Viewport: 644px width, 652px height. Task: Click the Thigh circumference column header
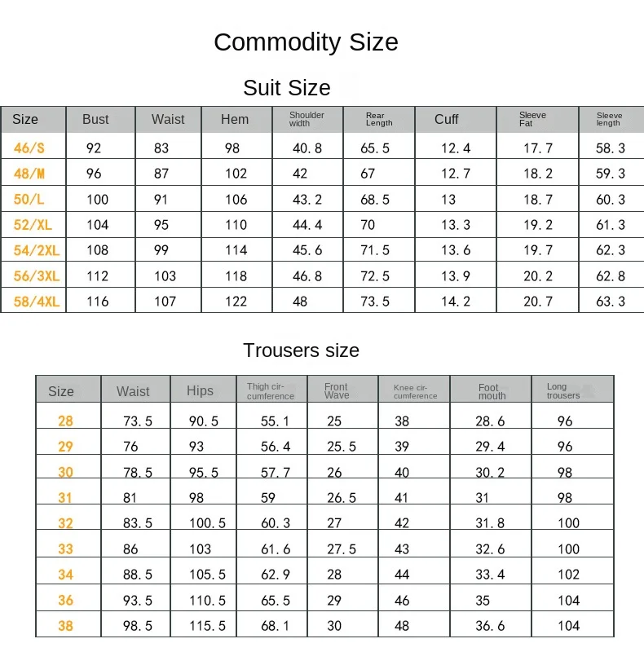click(271, 391)
